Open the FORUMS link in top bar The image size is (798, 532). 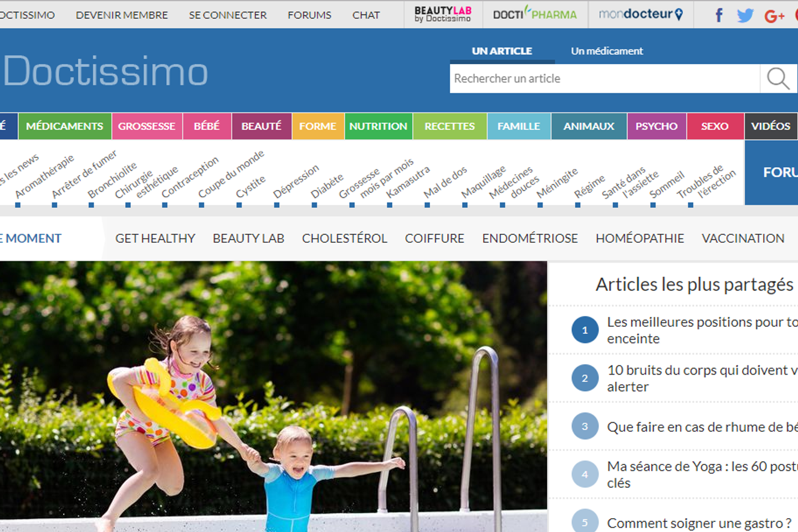click(x=309, y=15)
